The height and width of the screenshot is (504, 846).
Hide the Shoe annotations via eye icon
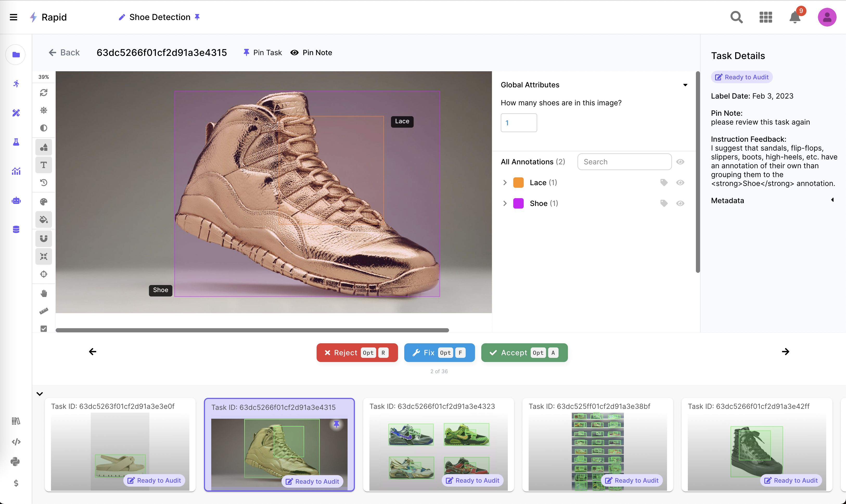pyautogui.click(x=680, y=203)
